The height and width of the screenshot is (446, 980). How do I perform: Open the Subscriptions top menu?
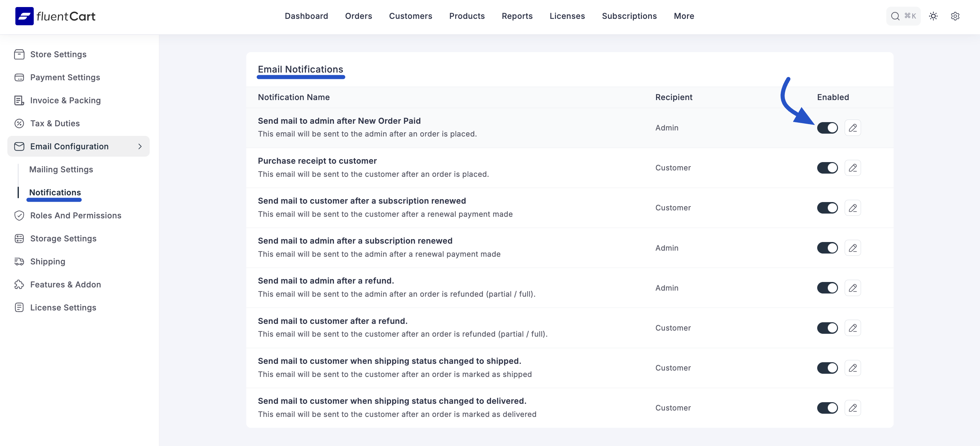[629, 16]
